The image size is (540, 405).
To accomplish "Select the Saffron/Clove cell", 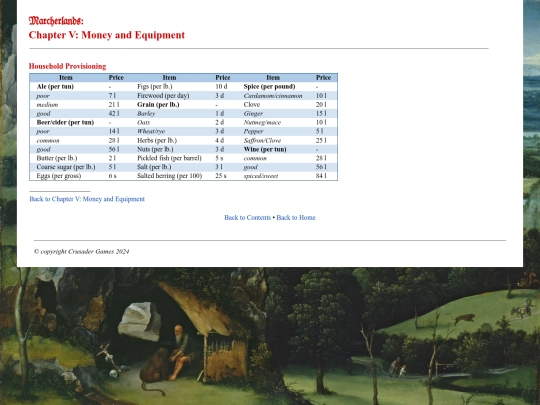I will (262, 140).
